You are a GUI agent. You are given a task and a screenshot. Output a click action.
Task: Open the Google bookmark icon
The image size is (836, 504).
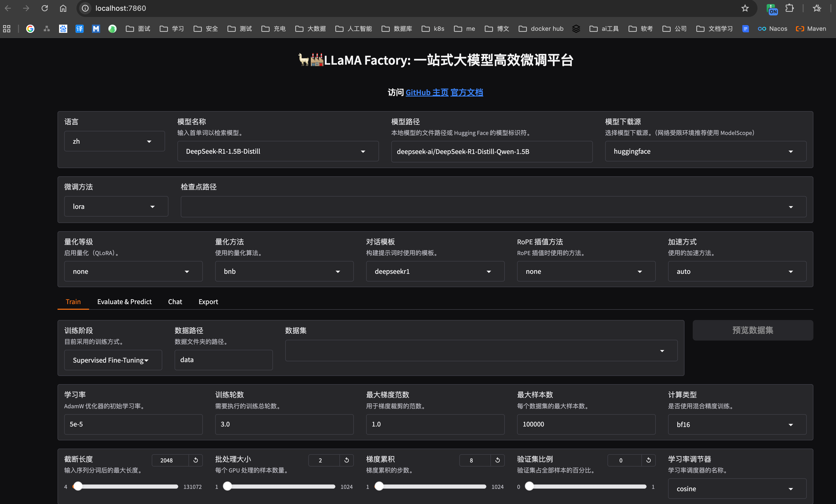tap(30, 29)
